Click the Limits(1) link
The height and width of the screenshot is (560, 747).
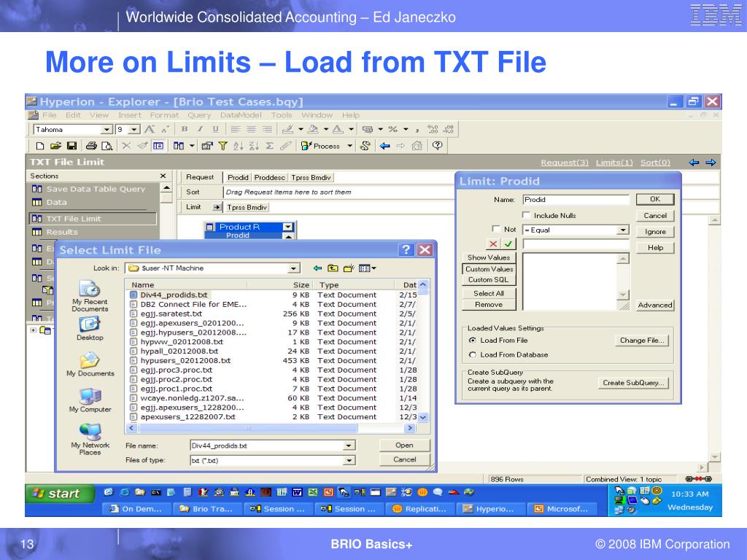coord(614,163)
